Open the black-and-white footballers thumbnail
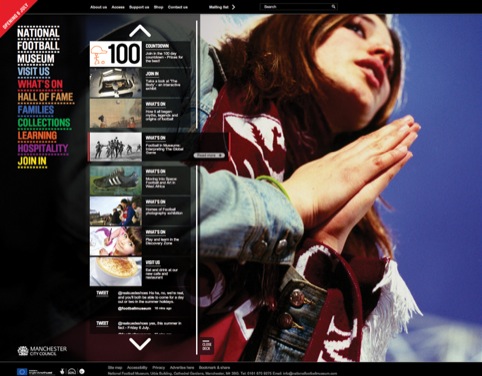The width and height of the screenshot is (482, 376). [x=116, y=147]
